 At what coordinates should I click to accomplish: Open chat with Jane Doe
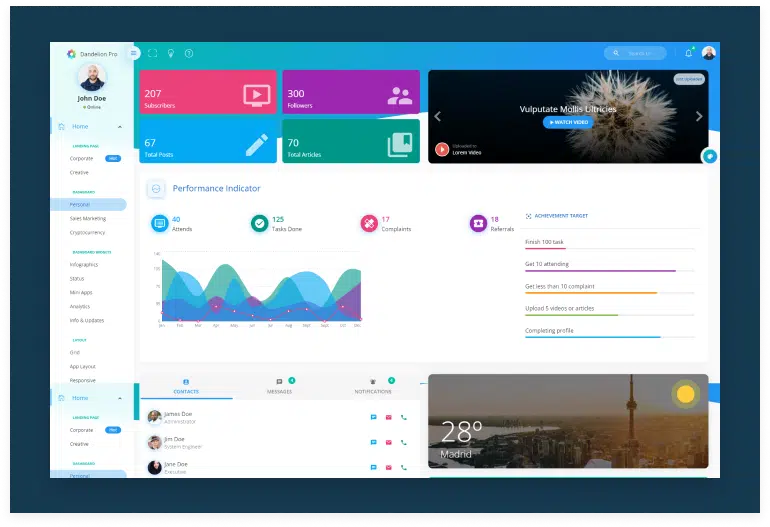click(x=373, y=467)
